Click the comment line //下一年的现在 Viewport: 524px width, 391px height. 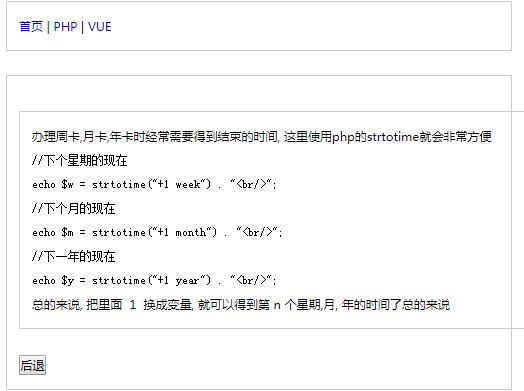coord(74,257)
